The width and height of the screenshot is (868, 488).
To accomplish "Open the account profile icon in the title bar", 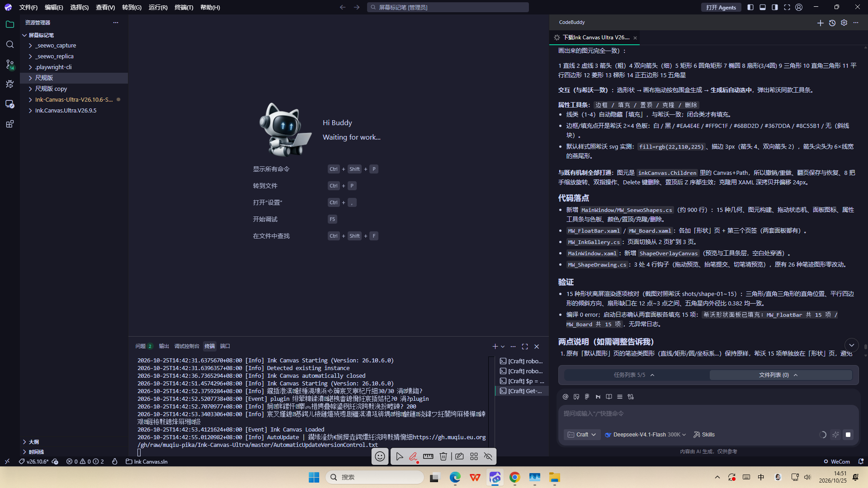I will tap(799, 7).
